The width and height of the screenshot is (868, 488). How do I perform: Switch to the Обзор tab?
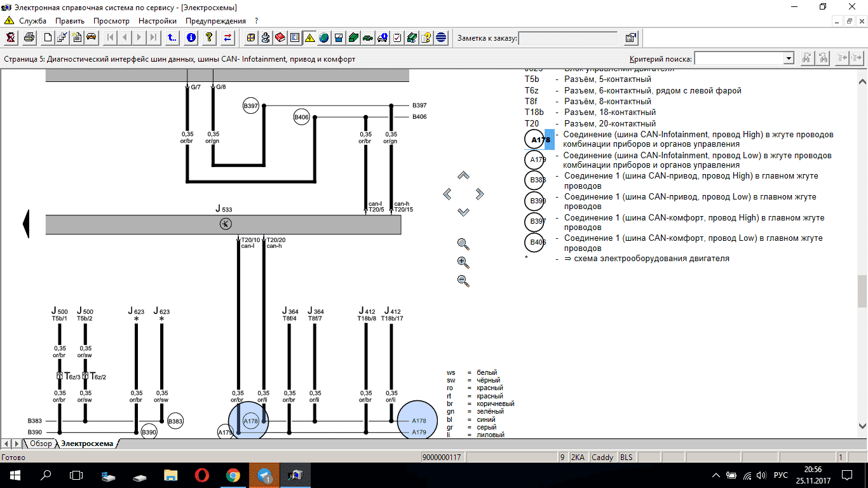click(x=41, y=444)
